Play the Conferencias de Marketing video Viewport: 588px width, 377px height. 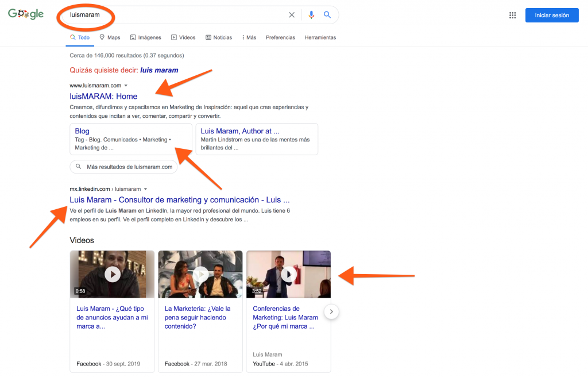coord(289,274)
